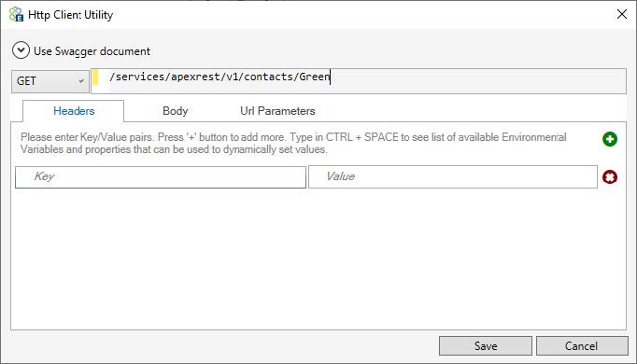The width and height of the screenshot is (637, 364).
Task: Focus the header Key input field
Action: [161, 177]
